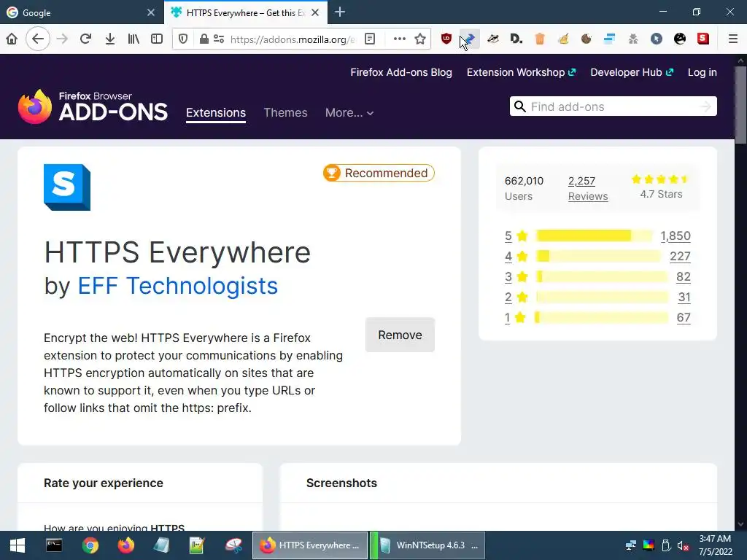The image size is (747, 560).
Task: Click the network tray icon
Action: click(x=631, y=545)
